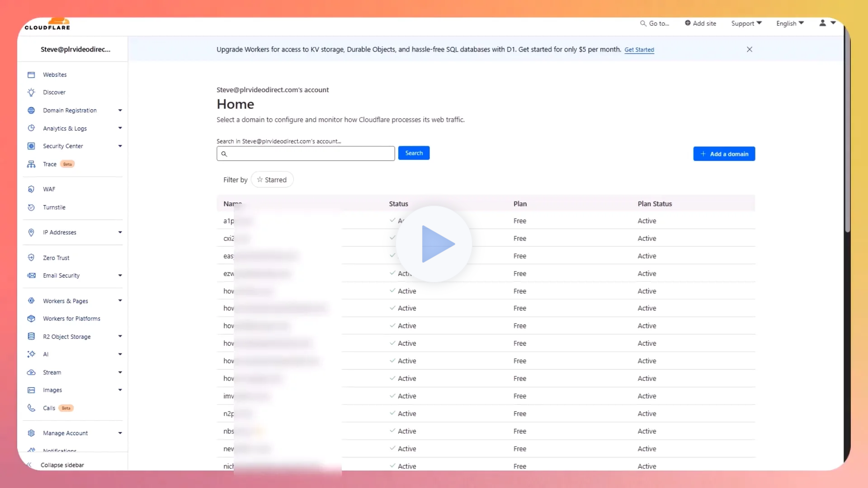
Task: Click the Trace network icon
Action: [31, 164]
